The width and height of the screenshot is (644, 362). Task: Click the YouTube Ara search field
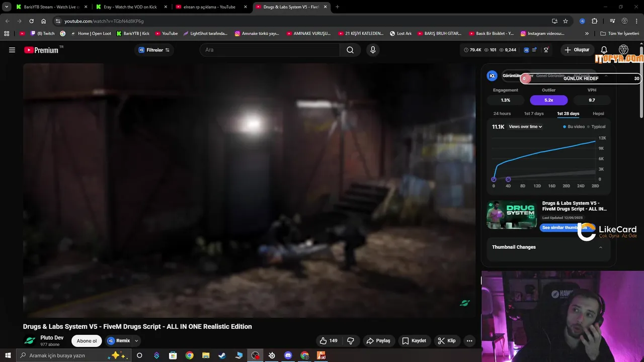(270, 50)
